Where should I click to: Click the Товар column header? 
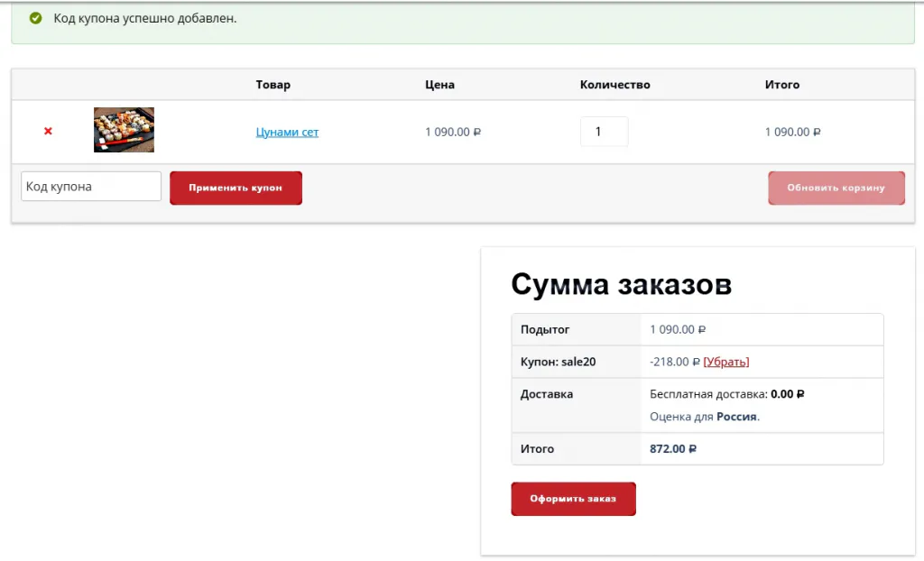273,85
